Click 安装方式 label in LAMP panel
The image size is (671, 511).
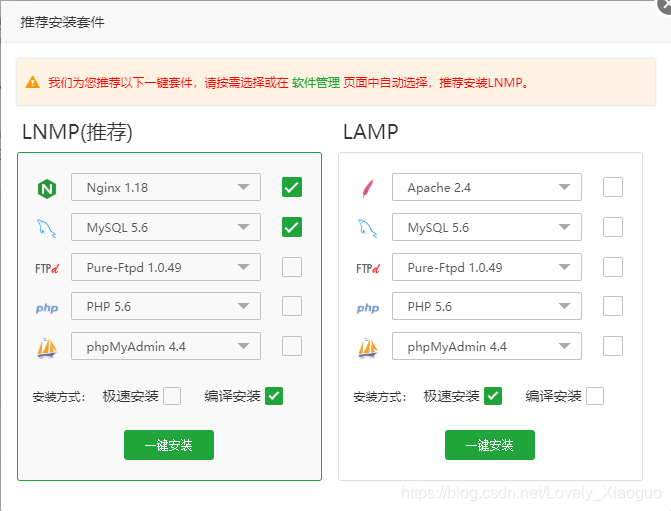click(x=380, y=397)
